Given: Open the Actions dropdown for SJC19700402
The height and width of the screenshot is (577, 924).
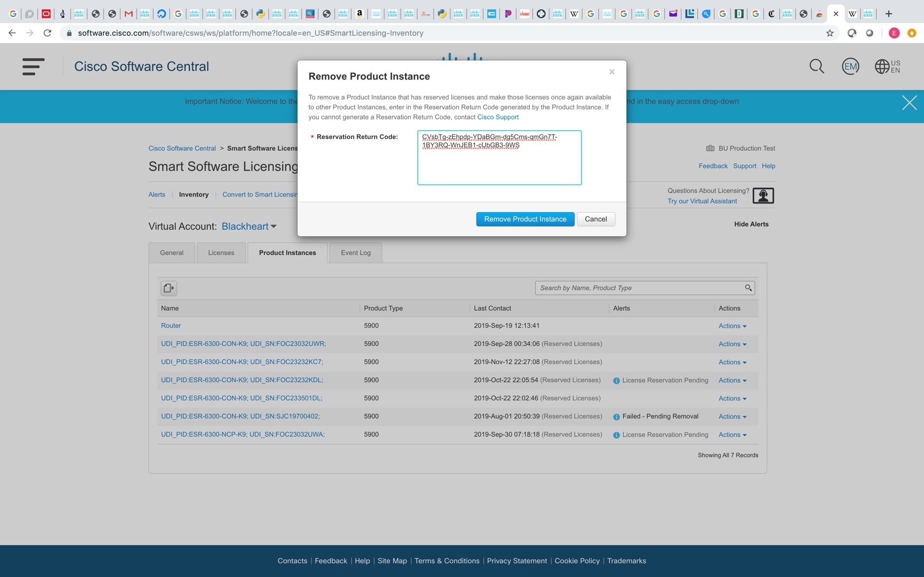Looking at the screenshot, I should pyautogui.click(x=732, y=417).
